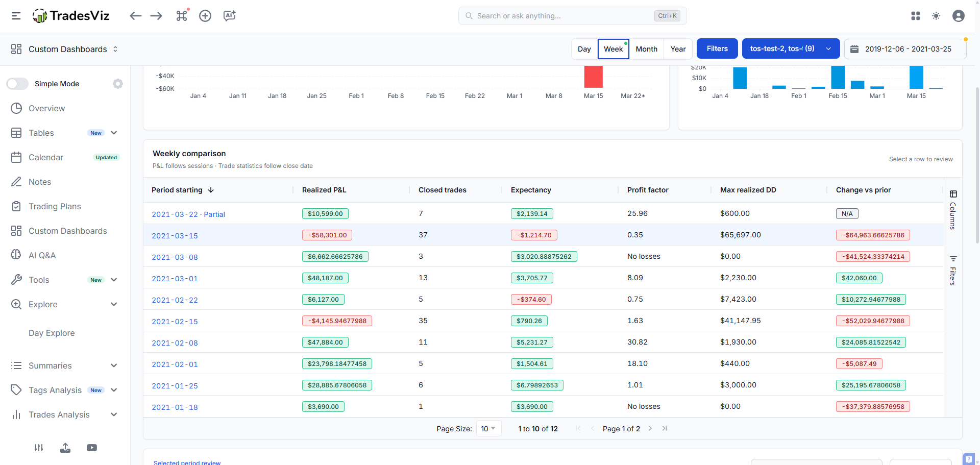Expand the Tools sidebar section
This screenshot has width=980, height=465.
point(114,280)
